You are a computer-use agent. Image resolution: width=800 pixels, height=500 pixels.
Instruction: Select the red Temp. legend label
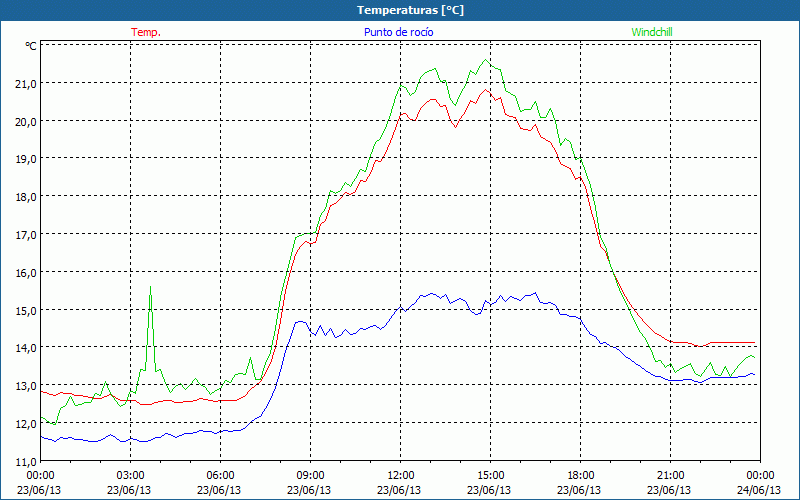tap(146, 32)
